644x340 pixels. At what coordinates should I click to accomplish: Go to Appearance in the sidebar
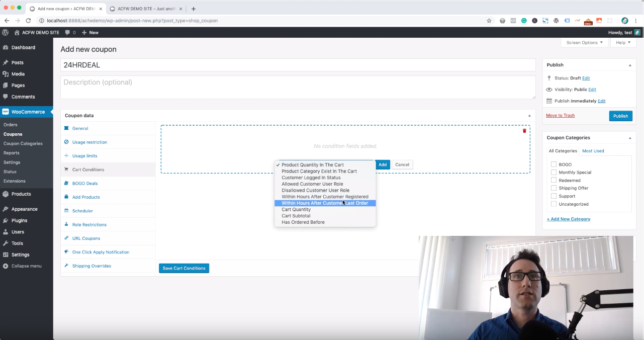[24, 209]
